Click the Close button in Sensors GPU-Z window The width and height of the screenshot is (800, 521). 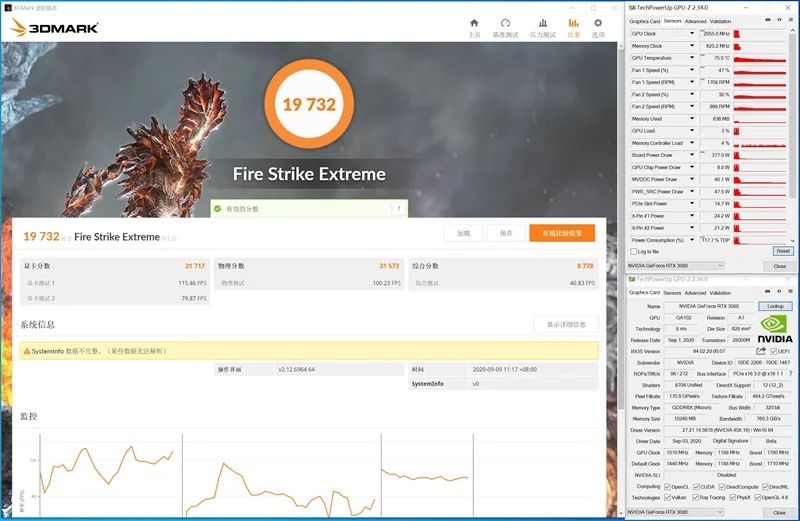point(779,266)
